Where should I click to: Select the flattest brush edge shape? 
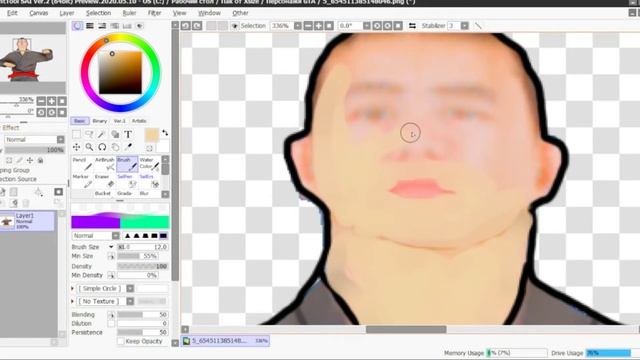point(163,236)
